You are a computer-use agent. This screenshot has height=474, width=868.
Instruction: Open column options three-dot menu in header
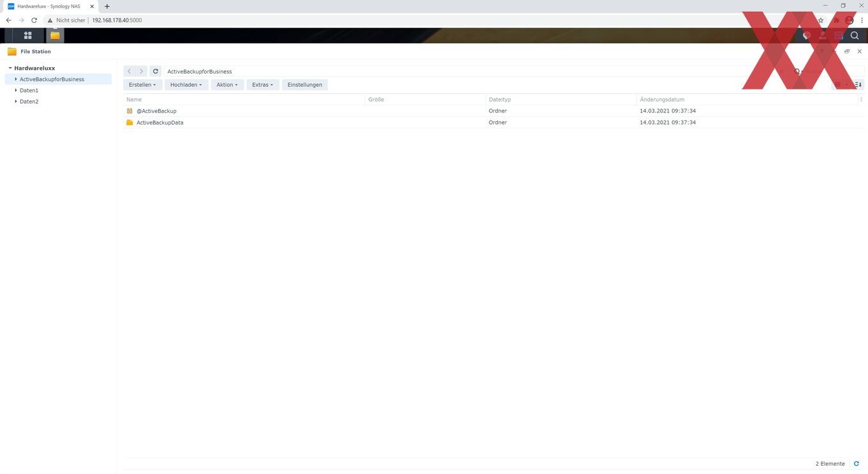861,100
